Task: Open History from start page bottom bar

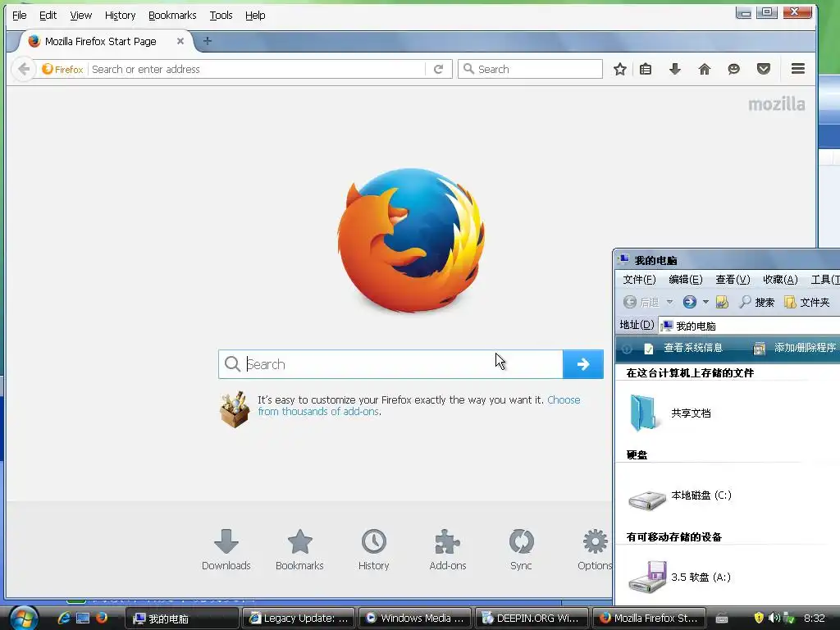Action: (x=373, y=550)
